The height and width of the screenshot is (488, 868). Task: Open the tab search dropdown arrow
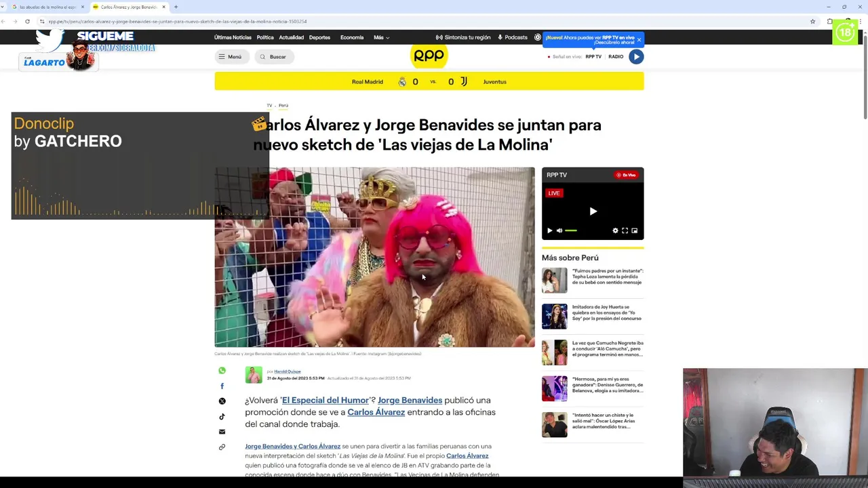pyautogui.click(x=3, y=7)
